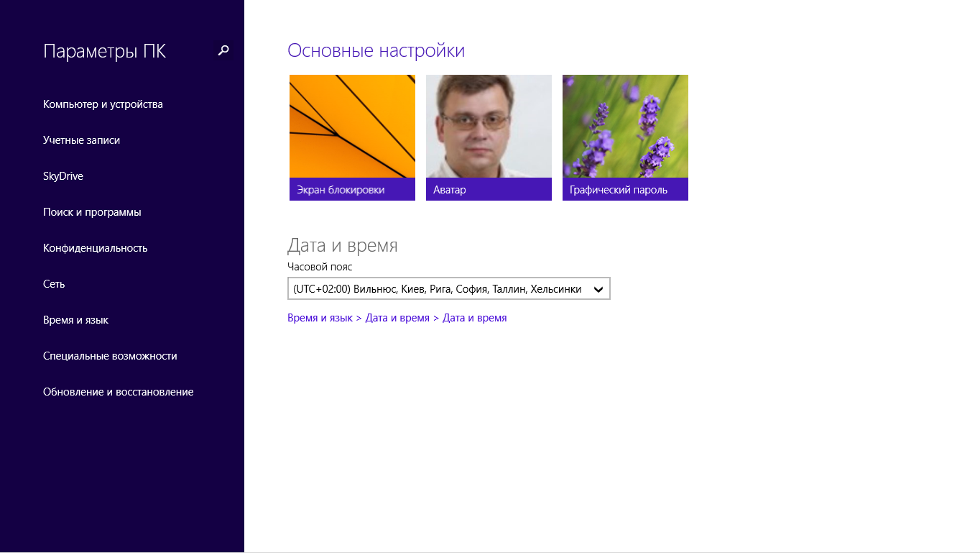Click the Параметры ПК title
Image resolution: width=980 pixels, height=553 pixels.
point(104,51)
